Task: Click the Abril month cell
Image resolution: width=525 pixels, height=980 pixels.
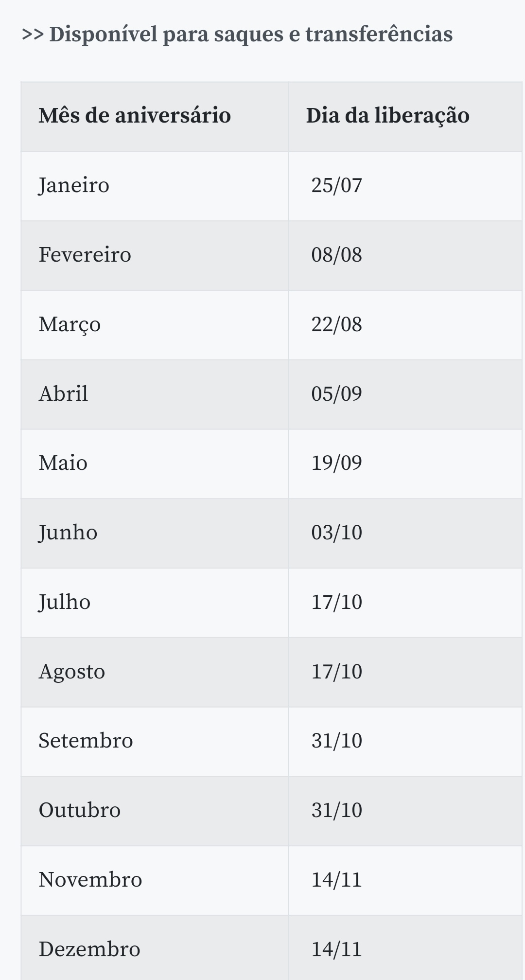Action: [x=63, y=393]
